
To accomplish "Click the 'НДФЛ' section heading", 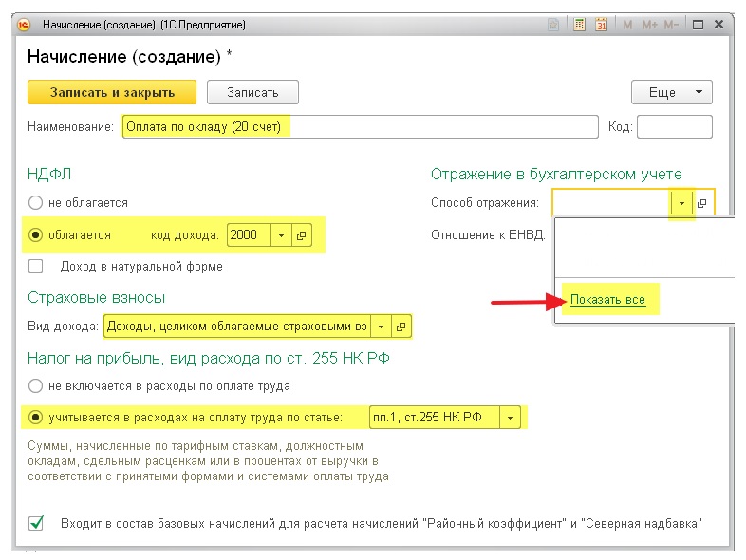I will click(49, 174).
